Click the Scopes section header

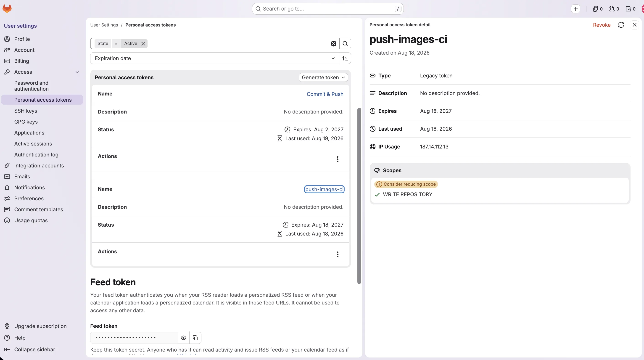(392, 170)
